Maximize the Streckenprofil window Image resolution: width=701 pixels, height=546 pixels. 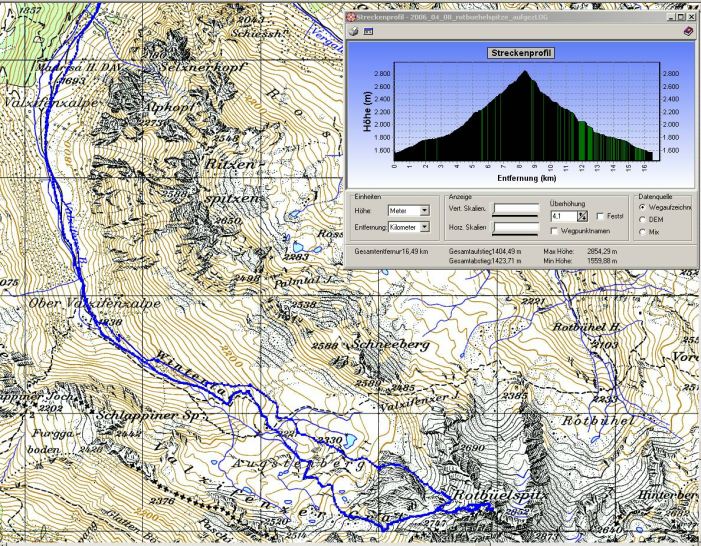680,17
